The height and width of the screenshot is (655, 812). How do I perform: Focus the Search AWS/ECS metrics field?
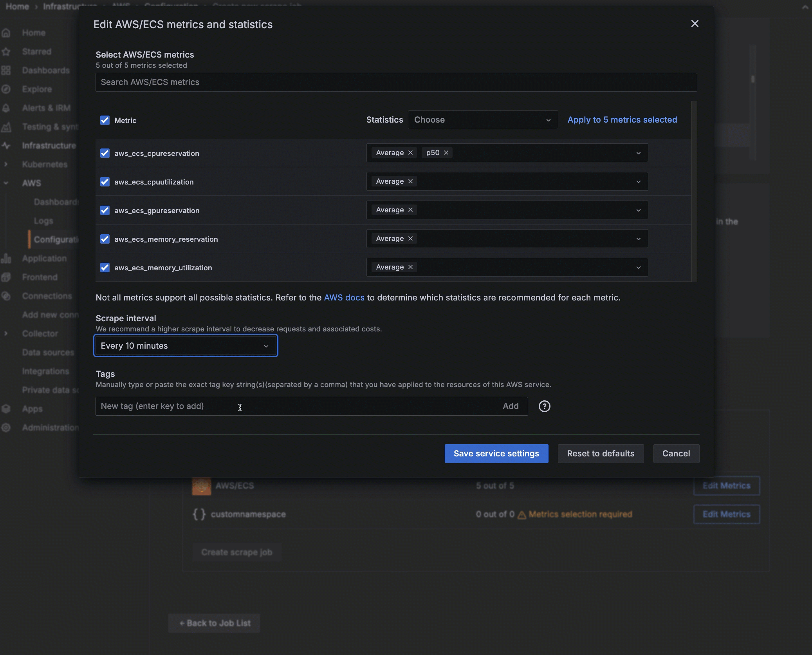coord(396,82)
